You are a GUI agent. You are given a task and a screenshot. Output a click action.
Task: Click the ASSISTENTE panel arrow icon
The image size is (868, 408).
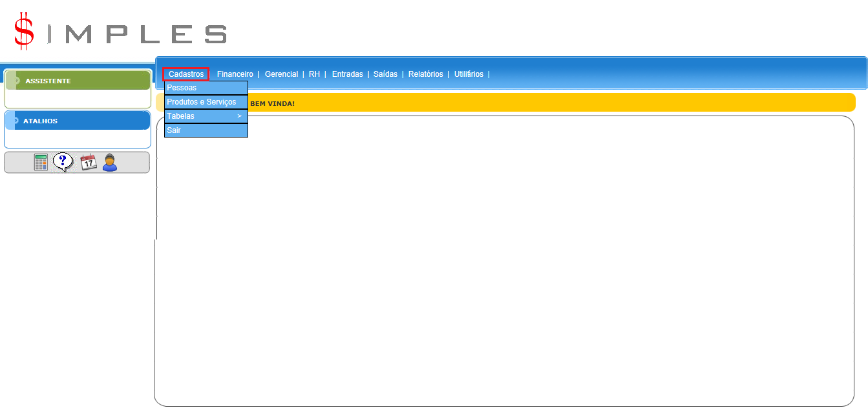(16, 81)
